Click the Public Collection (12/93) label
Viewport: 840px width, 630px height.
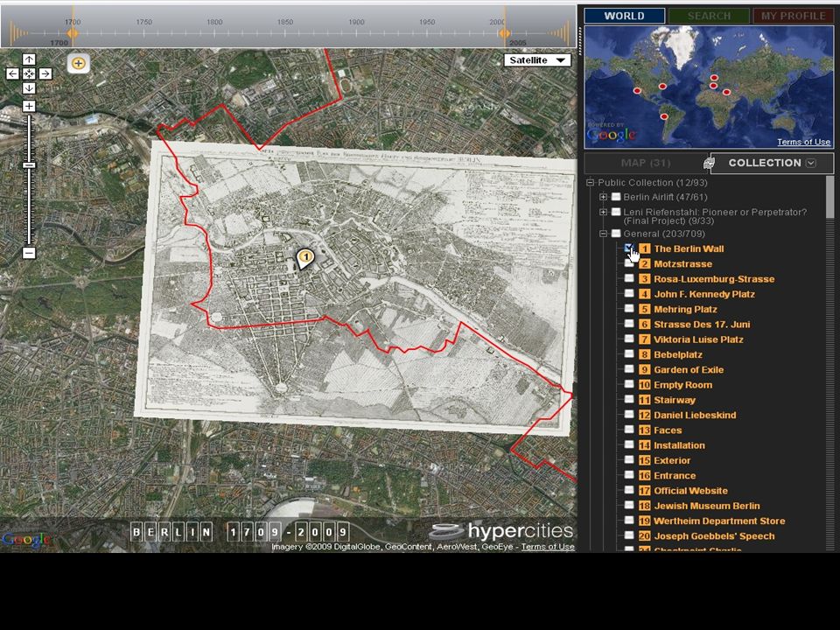pyautogui.click(x=653, y=183)
